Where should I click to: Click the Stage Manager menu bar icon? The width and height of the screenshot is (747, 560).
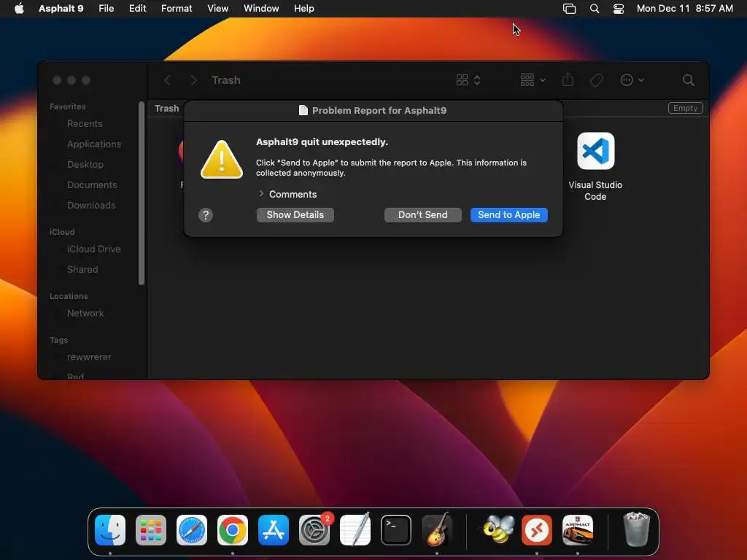(x=569, y=9)
